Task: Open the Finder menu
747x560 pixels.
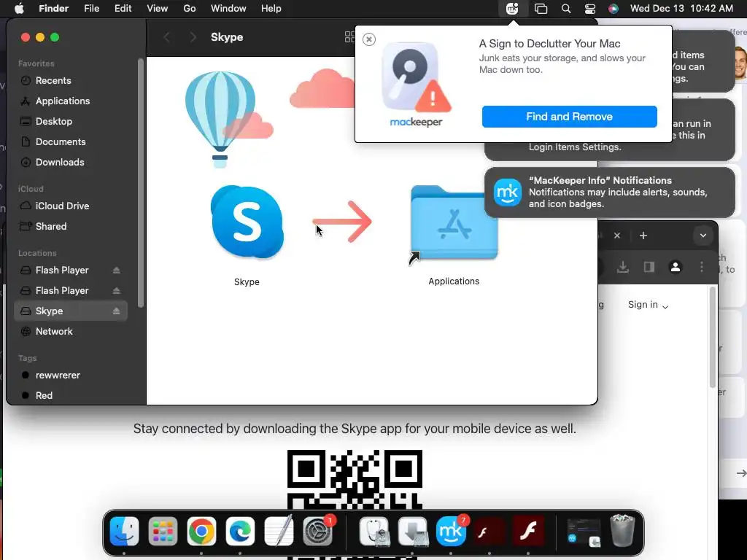Action: (x=54, y=9)
